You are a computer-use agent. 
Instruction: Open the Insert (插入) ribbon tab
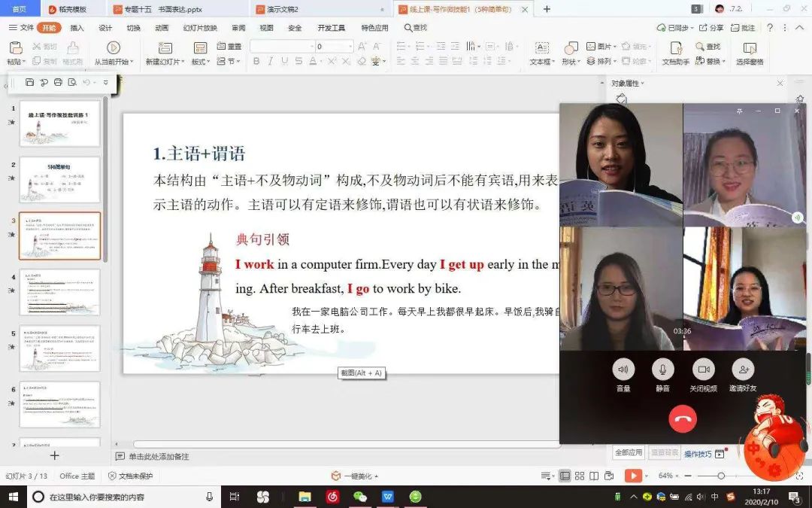[x=77, y=28]
